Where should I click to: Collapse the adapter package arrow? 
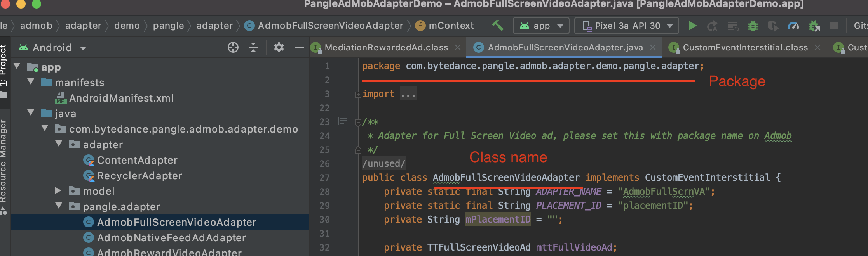pos(59,144)
